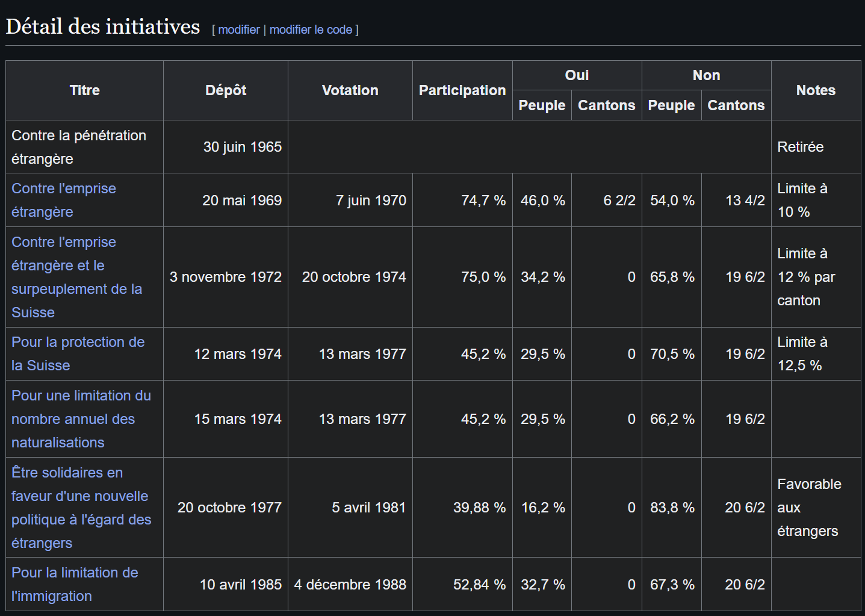Click 'Cantons' subheader under Oui
Image resolution: width=865 pixels, height=616 pixels.
click(607, 105)
